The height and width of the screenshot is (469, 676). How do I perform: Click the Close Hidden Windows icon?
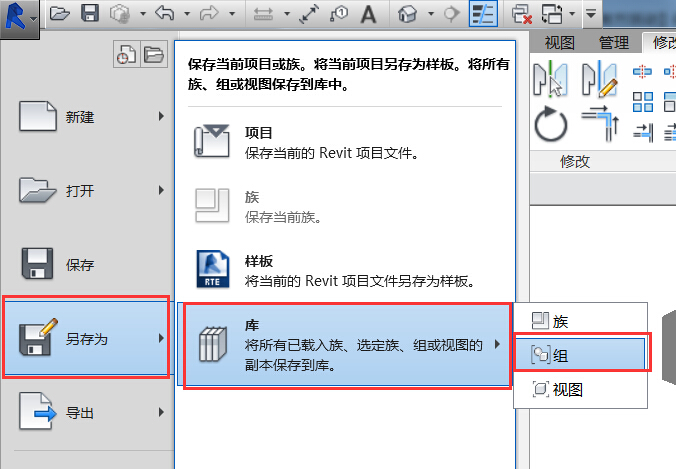[x=522, y=14]
